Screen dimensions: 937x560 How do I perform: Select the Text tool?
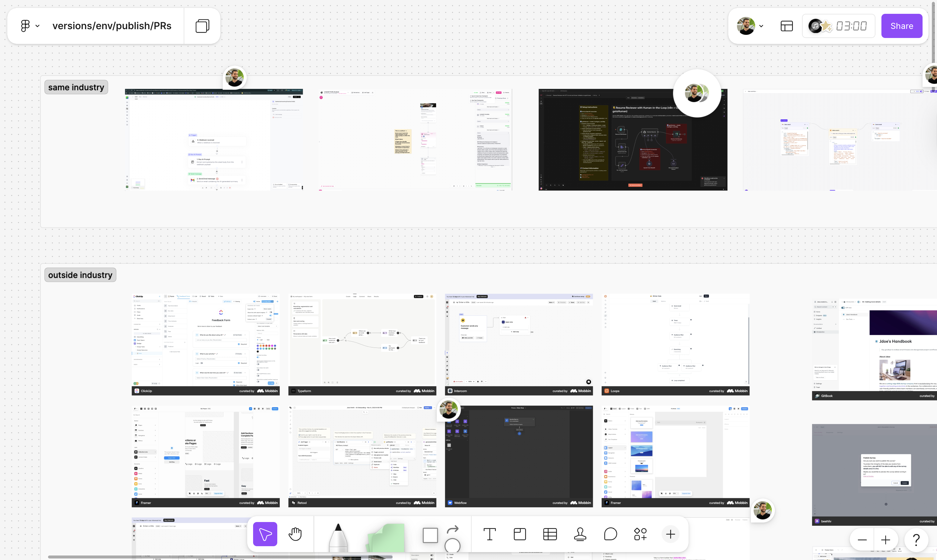point(490,534)
